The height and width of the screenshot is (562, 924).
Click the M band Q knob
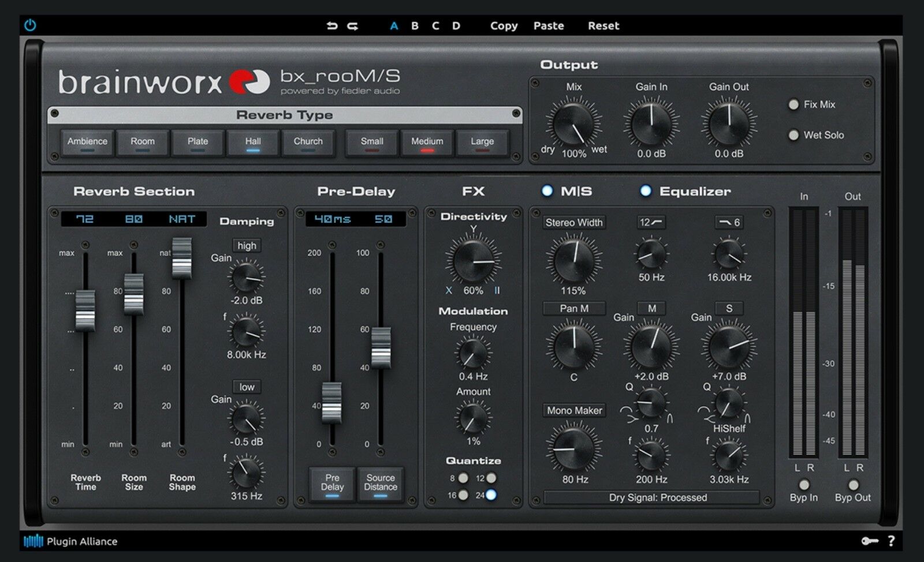coord(651,403)
